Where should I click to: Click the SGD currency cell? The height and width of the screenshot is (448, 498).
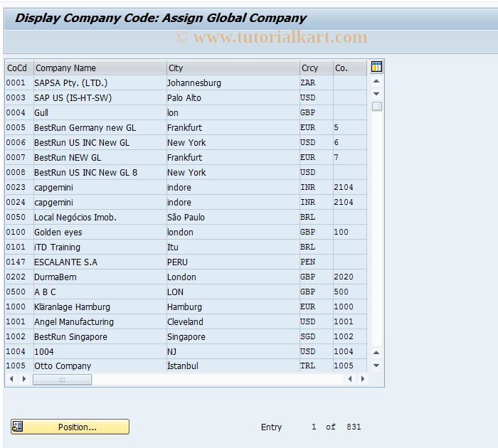pyautogui.click(x=317, y=336)
